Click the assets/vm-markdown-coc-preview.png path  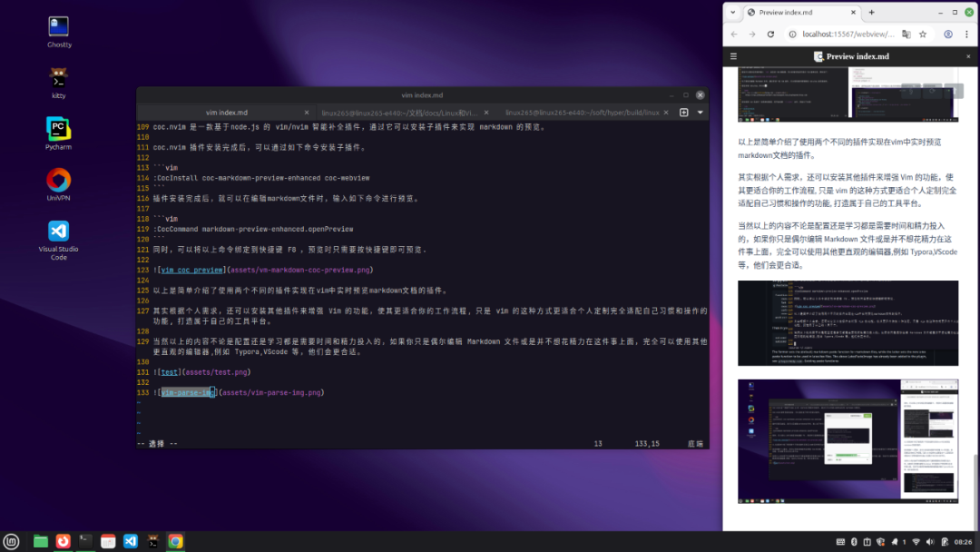[x=300, y=270]
